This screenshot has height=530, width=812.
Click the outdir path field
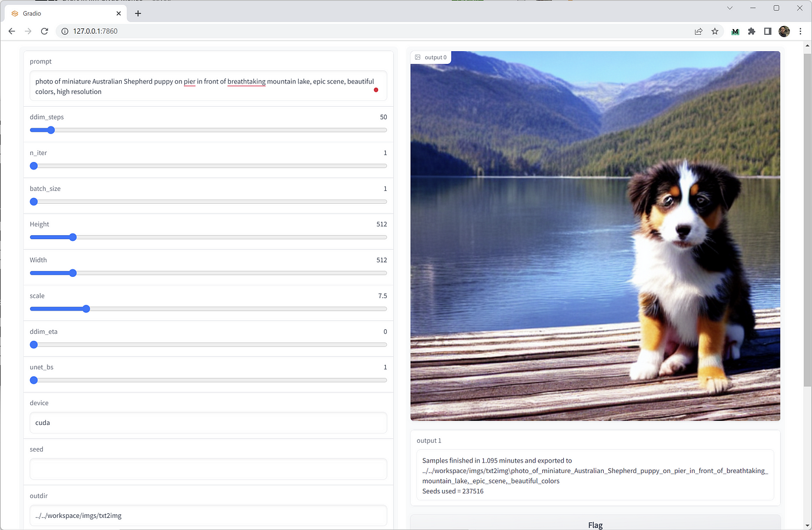tap(208, 515)
